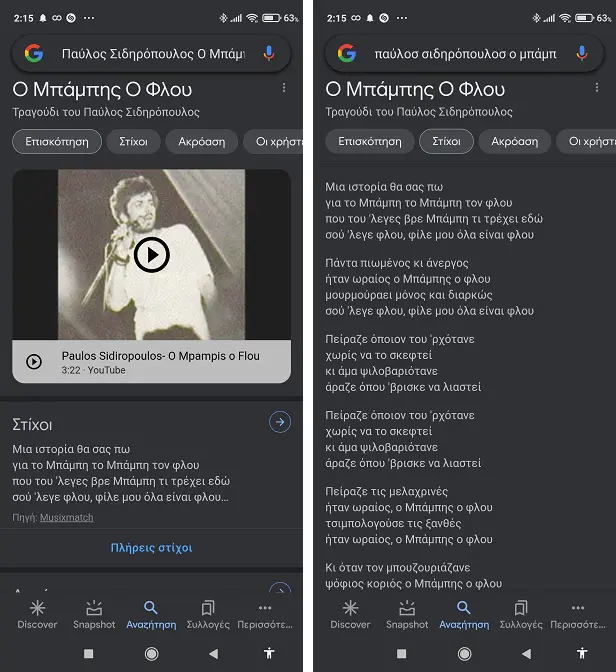
Task: Open Περισσότερα menu in right bottom bar
Action: click(578, 615)
